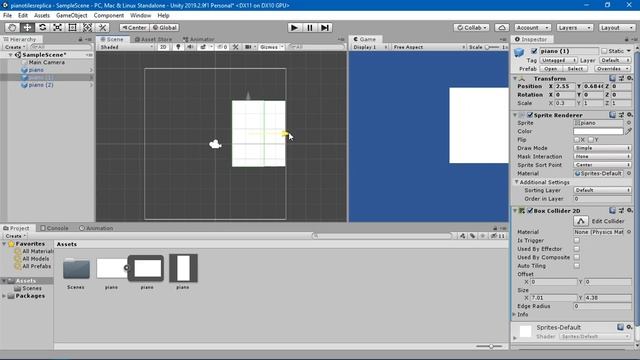This screenshot has height=360, width=640.
Task: Select the Rect tool
Action: click(72, 27)
